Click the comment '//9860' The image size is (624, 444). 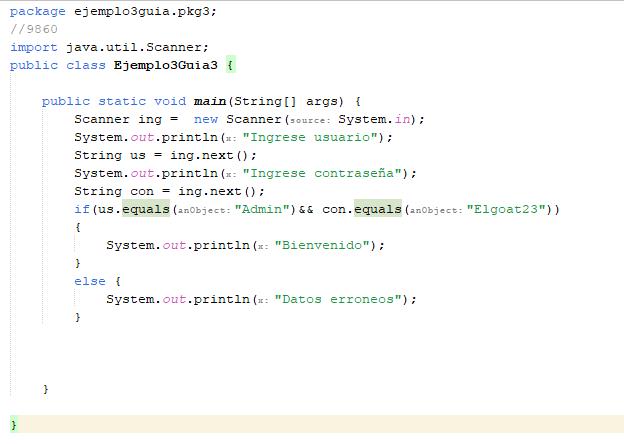click(x=34, y=29)
